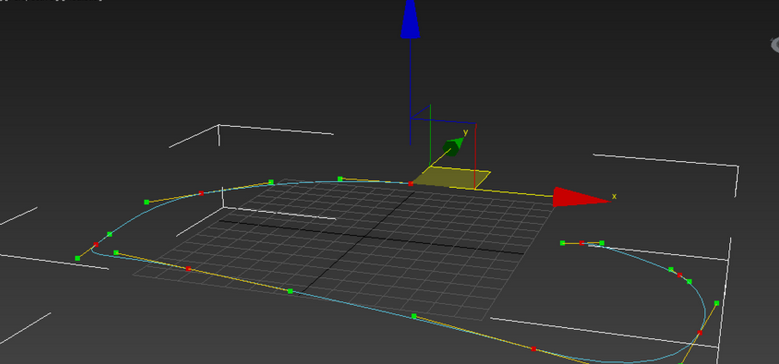Click green handle midway along the bottom segment
779x364 pixels.
click(x=291, y=291)
